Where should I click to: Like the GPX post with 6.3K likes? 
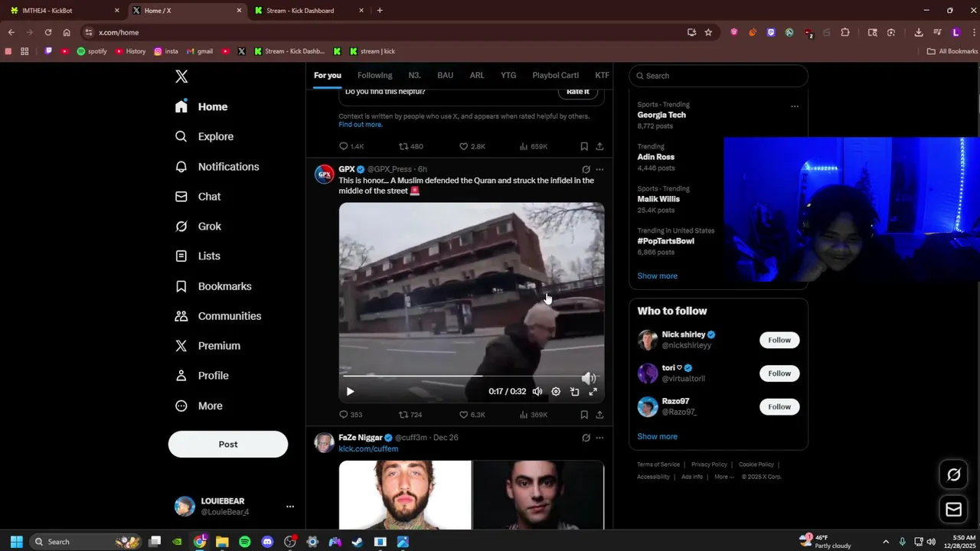(x=472, y=415)
